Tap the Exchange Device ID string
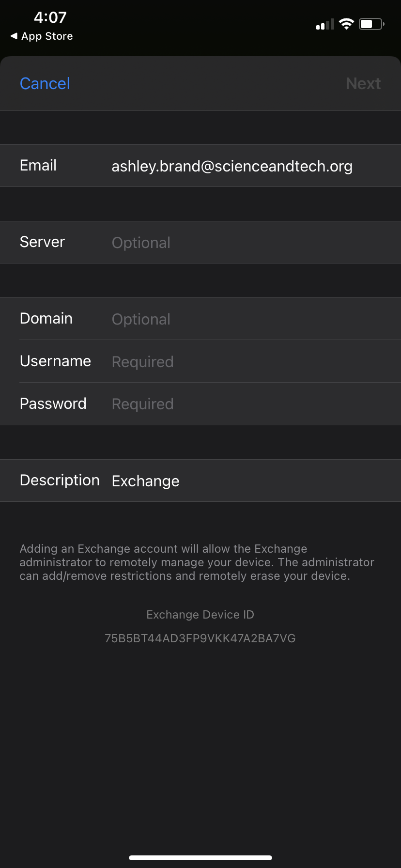The height and width of the screenshot is (868, 401). (200, 638)
